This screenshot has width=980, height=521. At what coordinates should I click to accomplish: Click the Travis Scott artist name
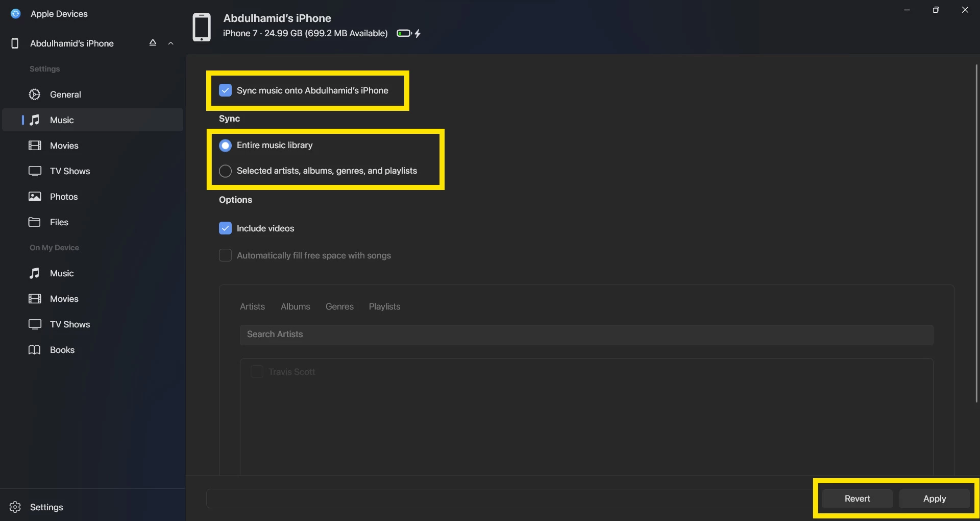[x=291, y=372]
